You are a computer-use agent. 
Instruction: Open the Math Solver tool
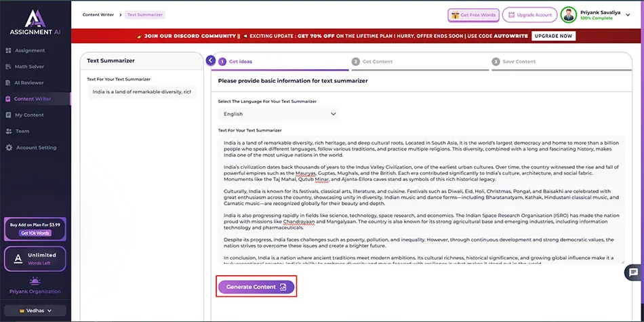click(28, 66)
